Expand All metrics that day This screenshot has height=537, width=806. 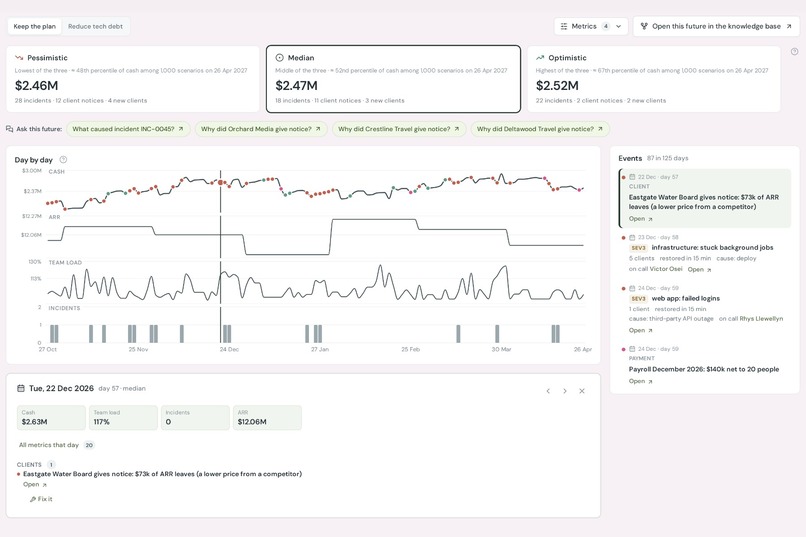coord(56,445)
